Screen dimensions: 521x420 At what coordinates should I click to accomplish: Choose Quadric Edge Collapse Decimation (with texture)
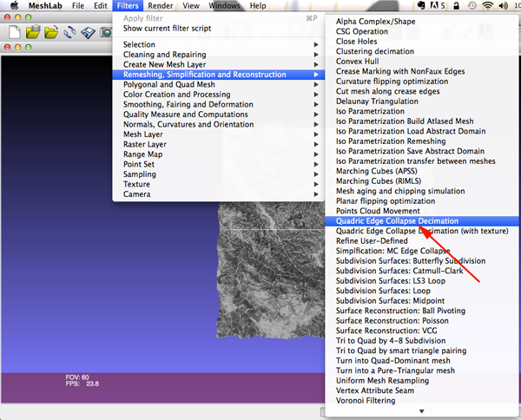pos(422,231)
